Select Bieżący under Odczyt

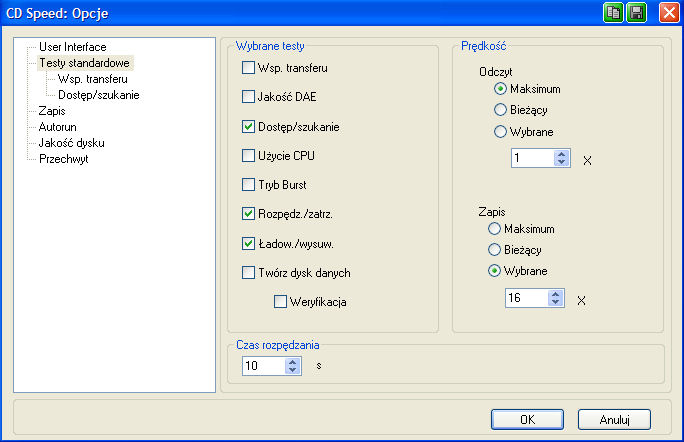[x=500, y=110]
